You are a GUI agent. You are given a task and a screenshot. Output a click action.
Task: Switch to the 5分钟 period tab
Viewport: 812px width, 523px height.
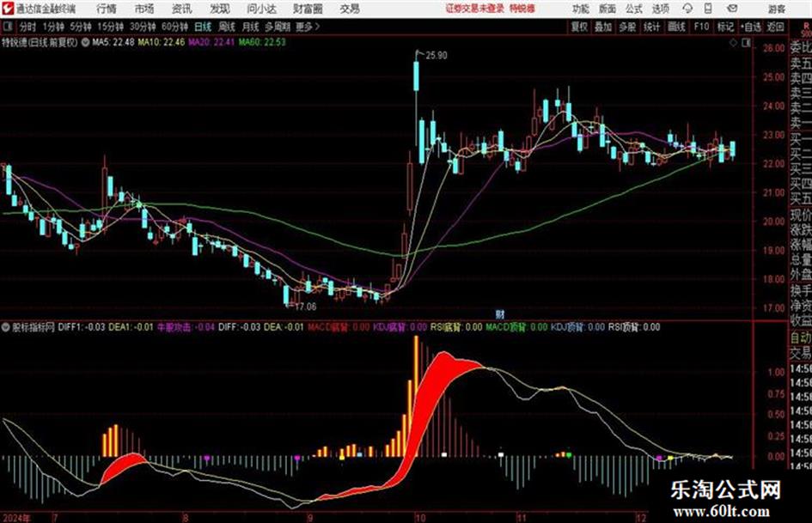click(81, 27)
